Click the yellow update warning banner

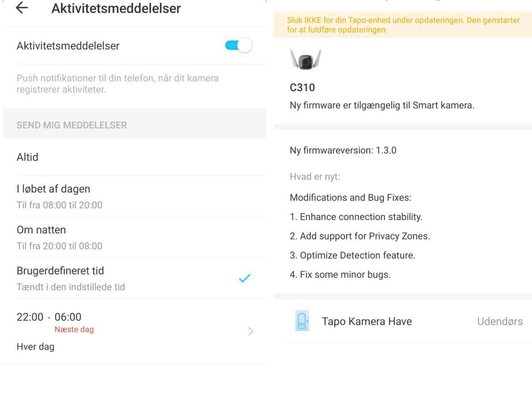pos(403,25)
